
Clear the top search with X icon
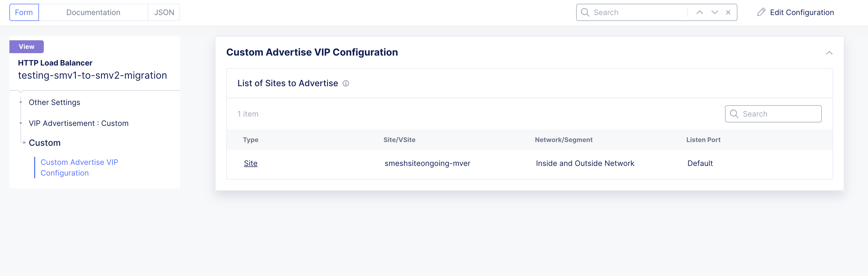pyautogui.click(x=728, y=12)
